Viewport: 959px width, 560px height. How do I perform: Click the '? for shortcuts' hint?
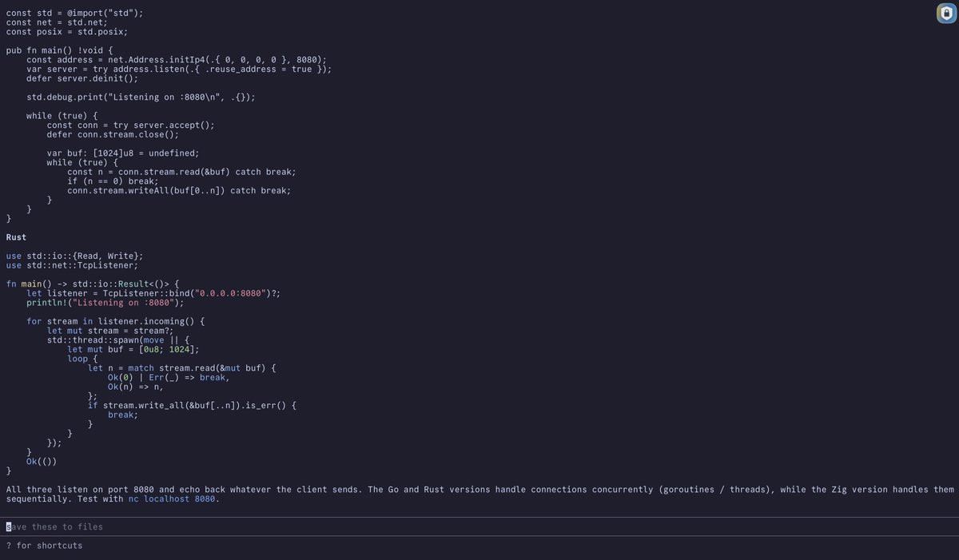click(x=44, y=546)
